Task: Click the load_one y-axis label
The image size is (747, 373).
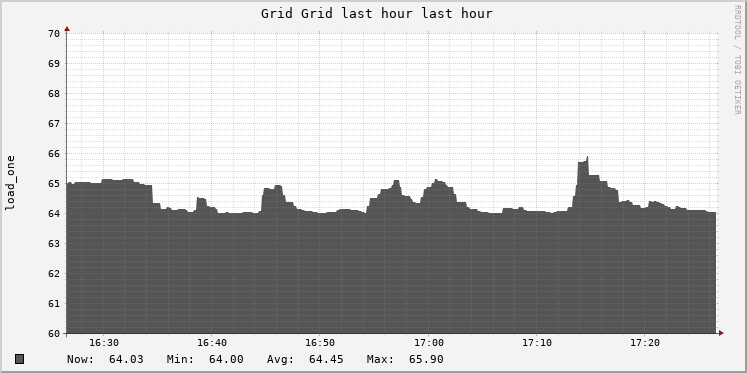Action: coord(10,183)
